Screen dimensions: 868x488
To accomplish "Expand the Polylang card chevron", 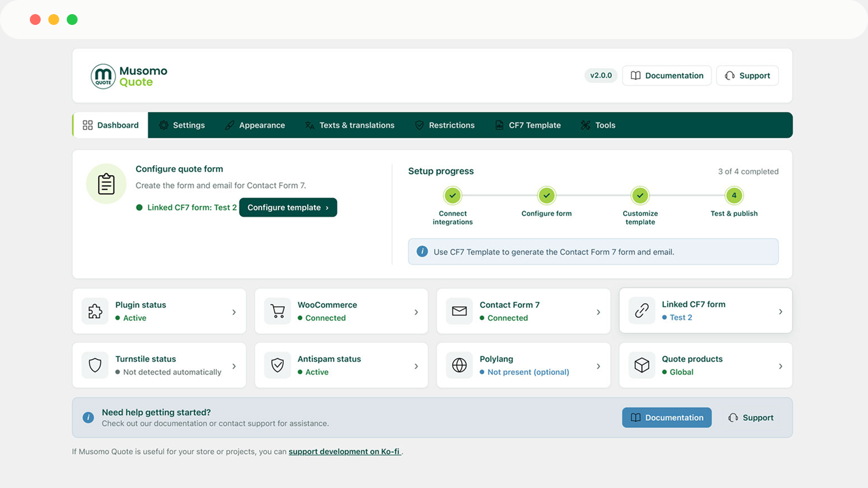I will [x=598, y=367].
